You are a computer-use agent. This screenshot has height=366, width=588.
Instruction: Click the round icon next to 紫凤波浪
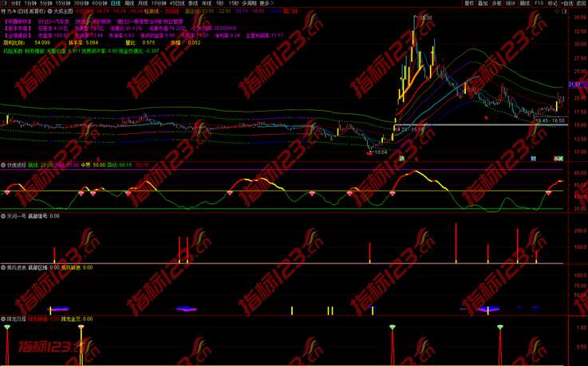coord(3,267)
